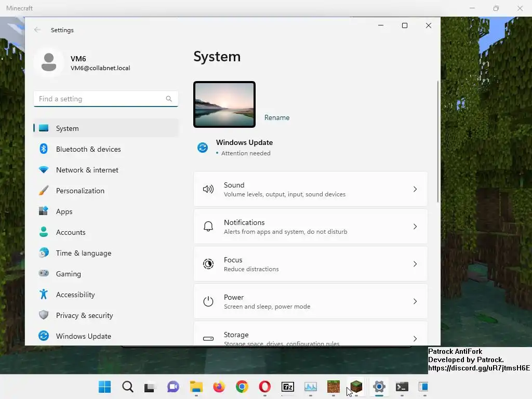Click the Patrock discord link text
This screenshot has width=532, height=399.
click(x=478, y=368)
